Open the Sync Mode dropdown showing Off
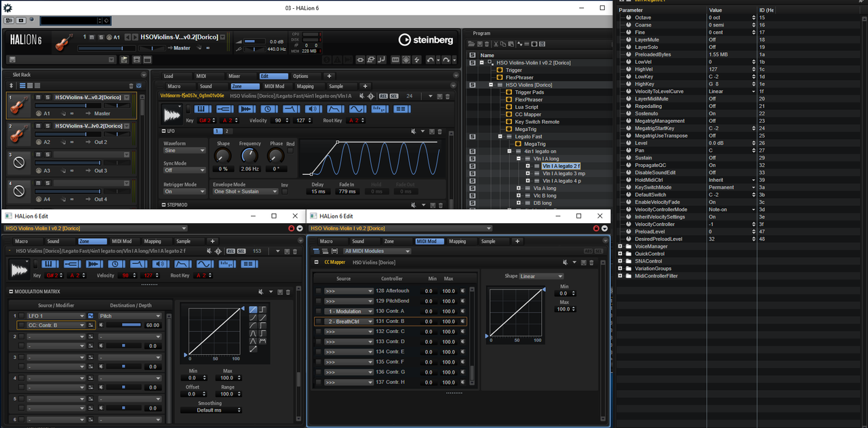868x428 pixels. (184, 170)
